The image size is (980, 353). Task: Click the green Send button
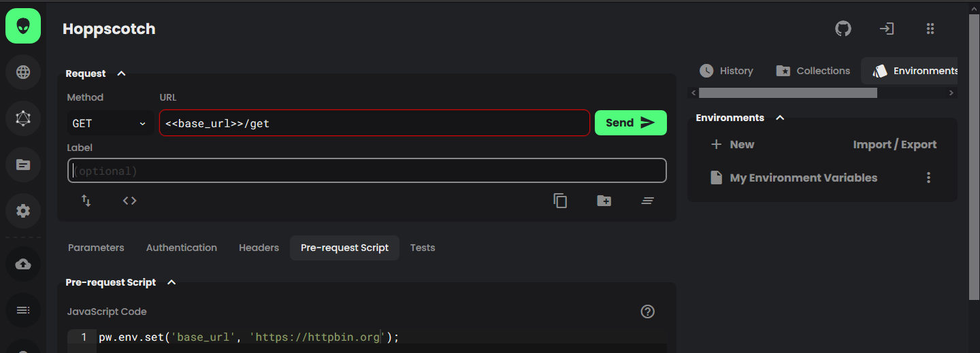pyautogui.click(x=631, y=123)
